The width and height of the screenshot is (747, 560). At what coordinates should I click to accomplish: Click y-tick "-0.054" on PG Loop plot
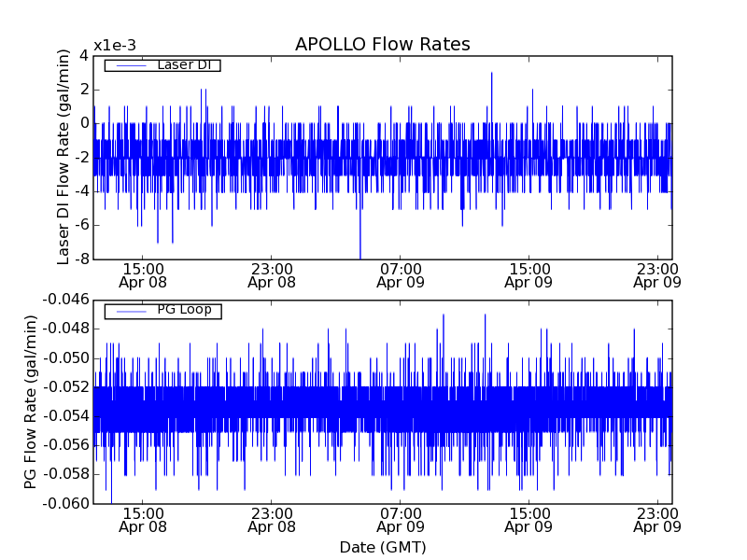click(x=66, y=416)
